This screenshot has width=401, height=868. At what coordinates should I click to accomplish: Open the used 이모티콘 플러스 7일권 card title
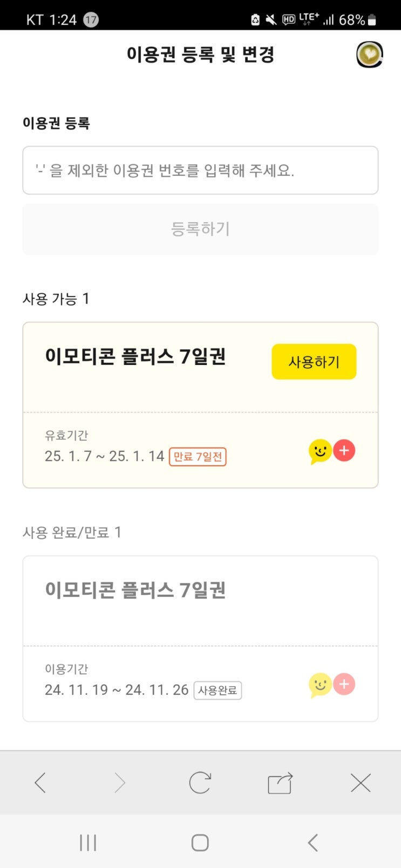pyautogui.click(x=135, y=590)
